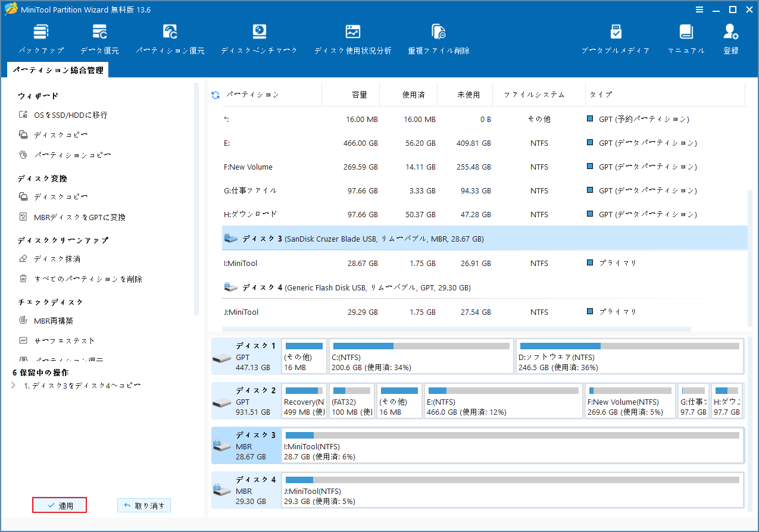Open the マニュアル help manual

click(686, 37)
